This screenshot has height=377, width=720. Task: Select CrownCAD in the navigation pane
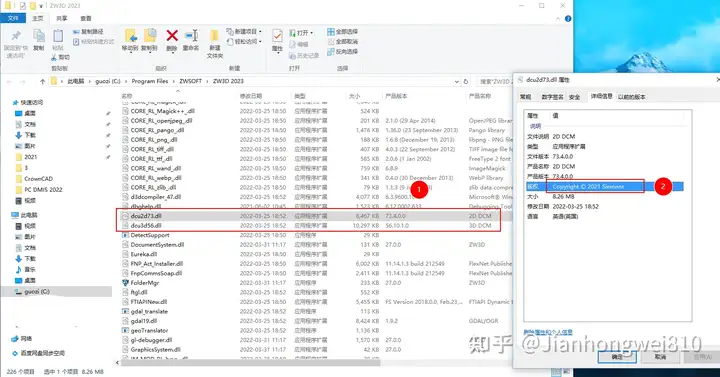tap(39, 179)
